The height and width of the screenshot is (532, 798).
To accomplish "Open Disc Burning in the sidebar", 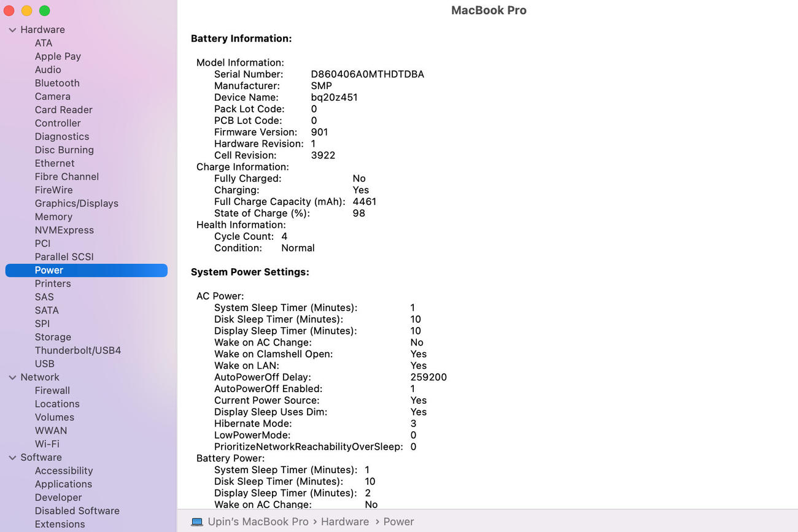I will (64, 150).
